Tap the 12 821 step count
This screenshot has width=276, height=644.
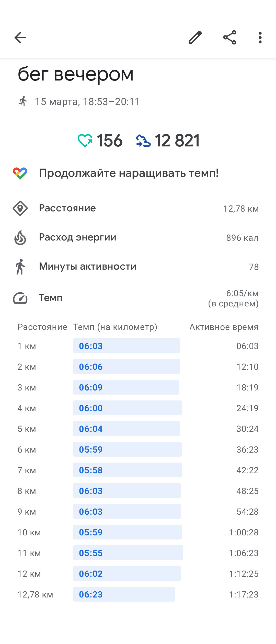click(177, 141)
